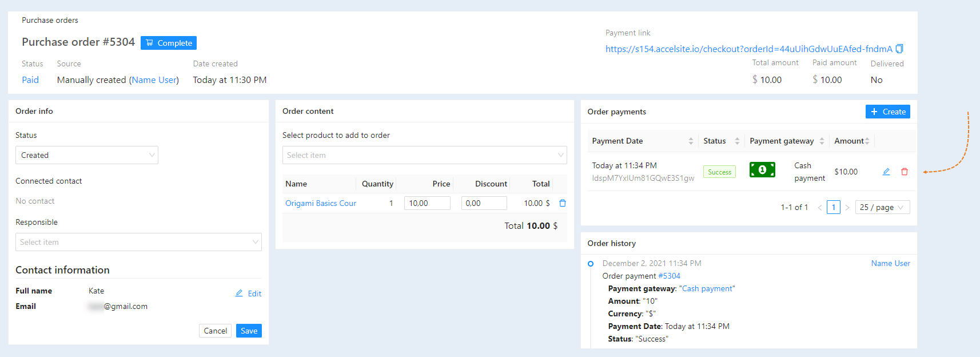The image size is (980, 357).
Task: Sort by Payment gateway column arrows
Action: pyautogui.click(x=822, y=141)
